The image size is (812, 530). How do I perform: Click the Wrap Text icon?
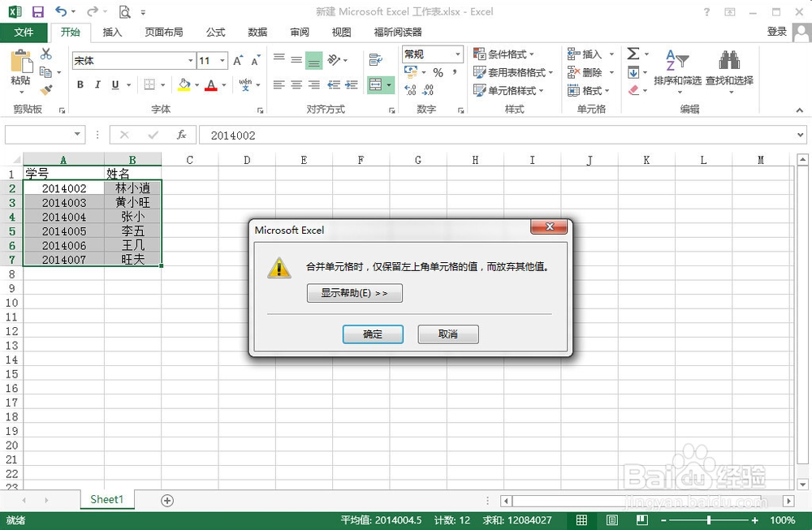pyautogui.click(x=375, y=60)
